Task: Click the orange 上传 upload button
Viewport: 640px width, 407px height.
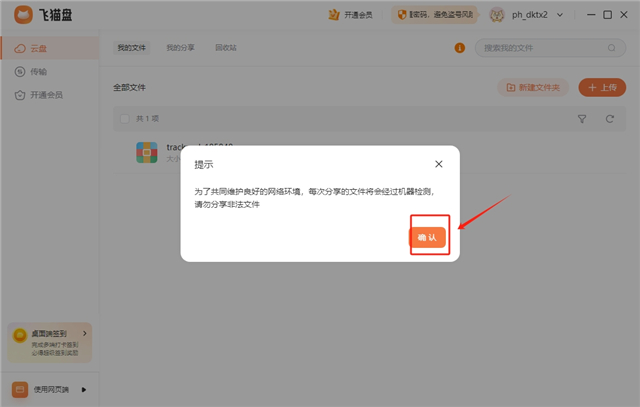Action: 602,88
